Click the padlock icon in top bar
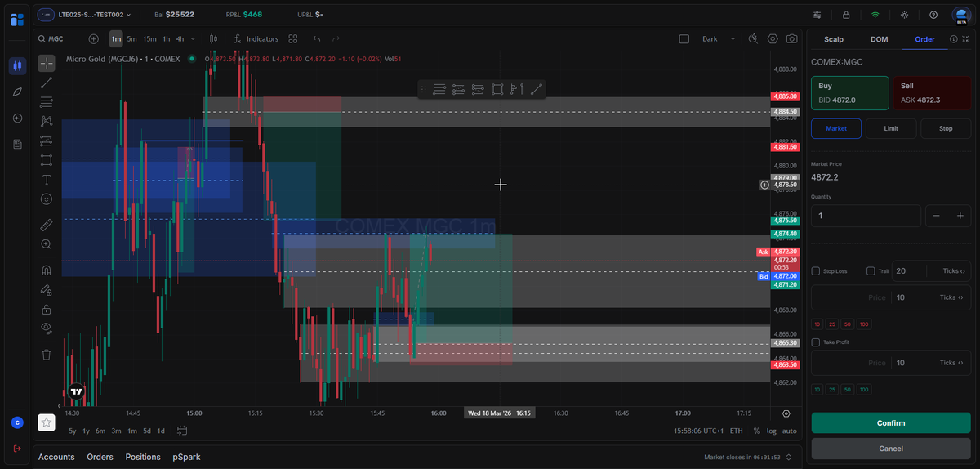The width and height of the screenshot is (980, 469). (x=846, y=15)
